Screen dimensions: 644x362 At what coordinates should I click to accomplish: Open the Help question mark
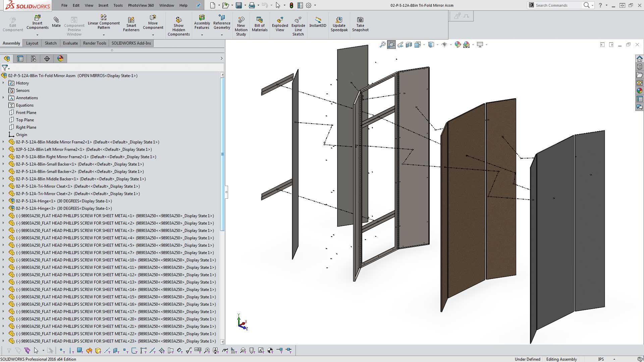tap(600, 5)
